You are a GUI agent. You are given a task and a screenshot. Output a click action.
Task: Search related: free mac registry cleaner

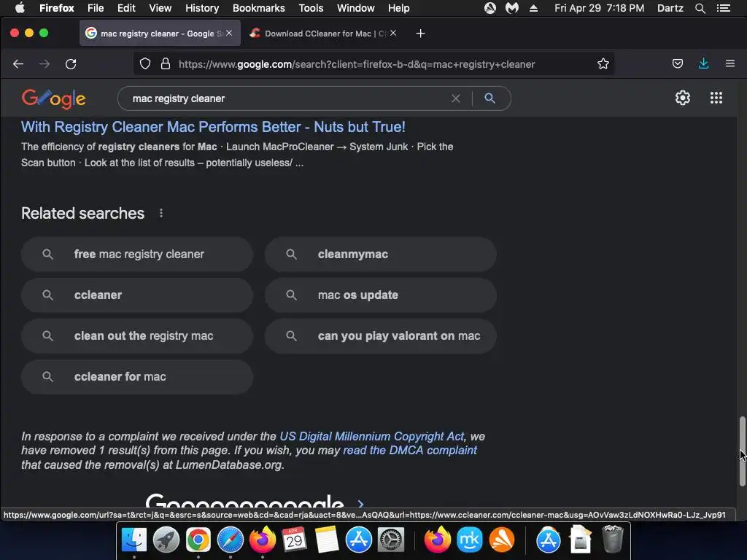point(136,254)
